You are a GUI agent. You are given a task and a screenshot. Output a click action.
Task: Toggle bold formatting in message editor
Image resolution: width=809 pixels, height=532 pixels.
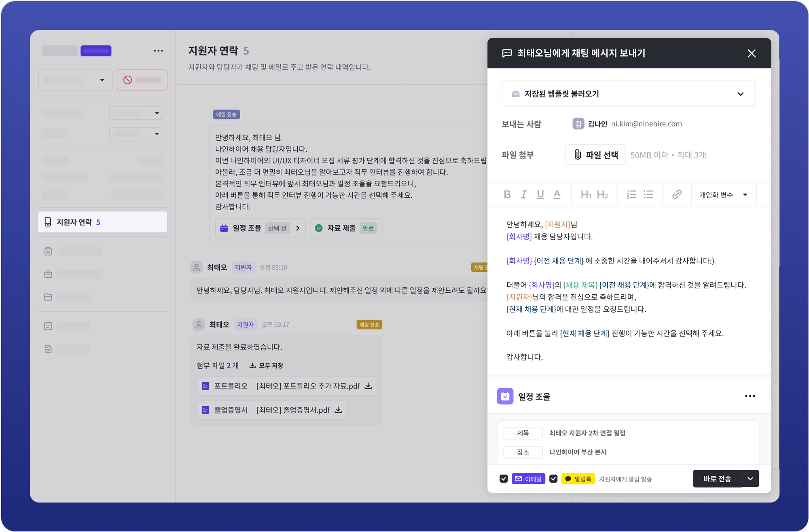pyautogui.click(x=507, y=194)
